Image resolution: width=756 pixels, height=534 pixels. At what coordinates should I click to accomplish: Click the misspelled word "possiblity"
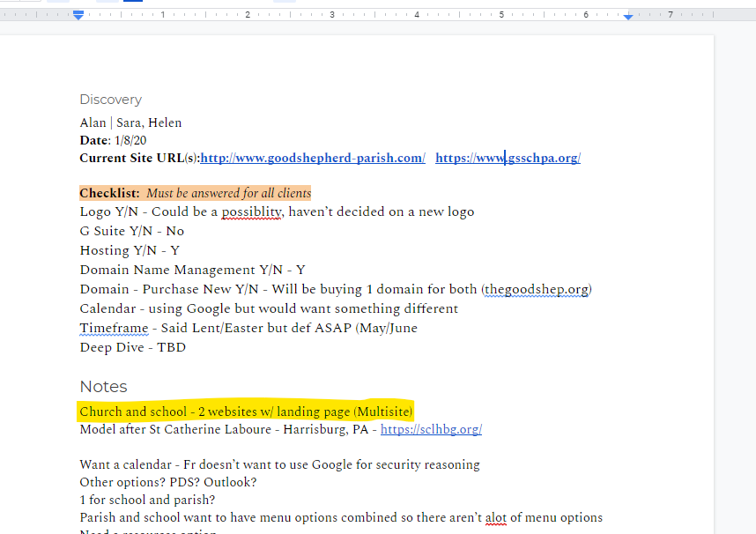tap(251, 211)
